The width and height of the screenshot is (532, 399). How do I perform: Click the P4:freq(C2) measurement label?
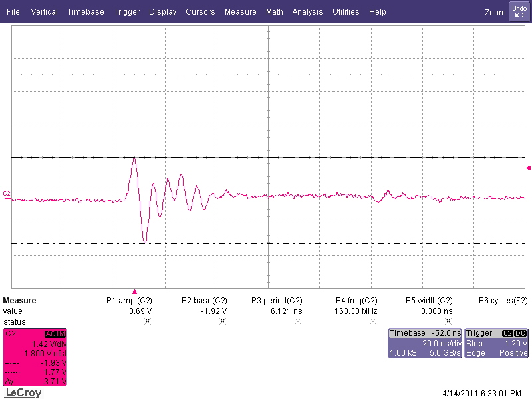click(356, 301)
